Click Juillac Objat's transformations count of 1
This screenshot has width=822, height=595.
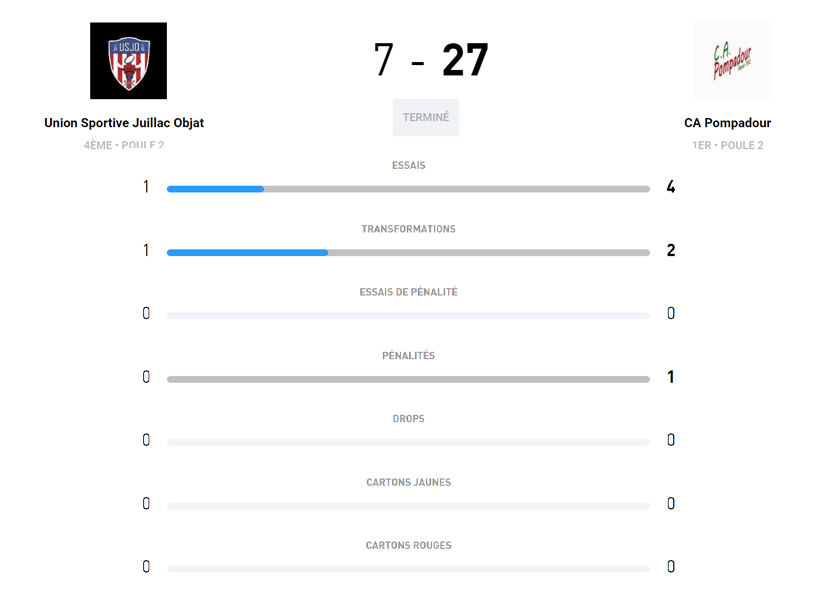click(146, 250)
